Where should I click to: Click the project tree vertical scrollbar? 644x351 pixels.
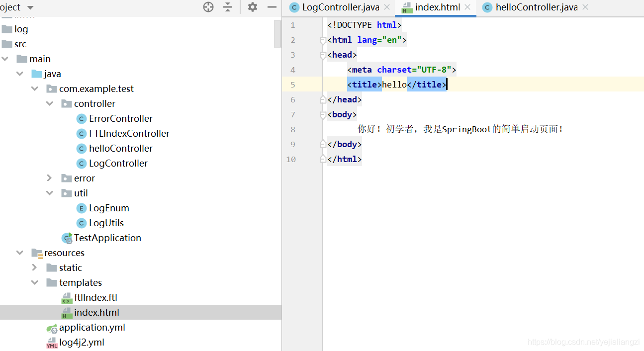277,33
